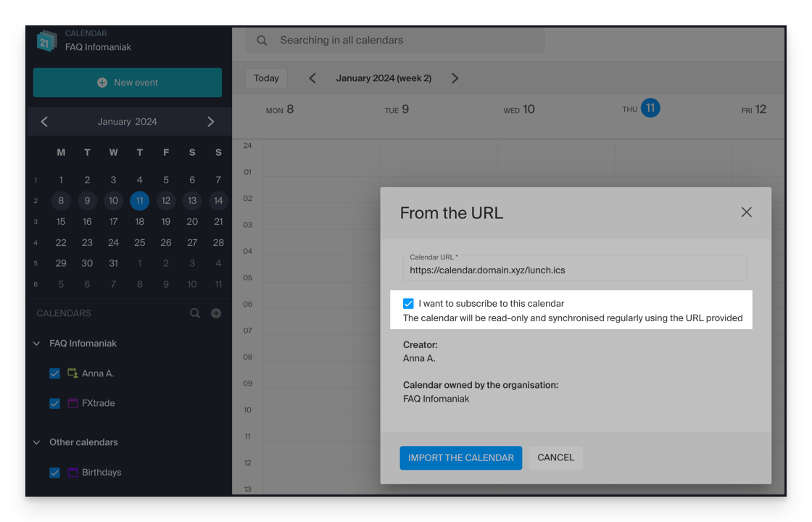Uncheck the Birthdays calendar

pyautogui.click(x=54, y=472)
